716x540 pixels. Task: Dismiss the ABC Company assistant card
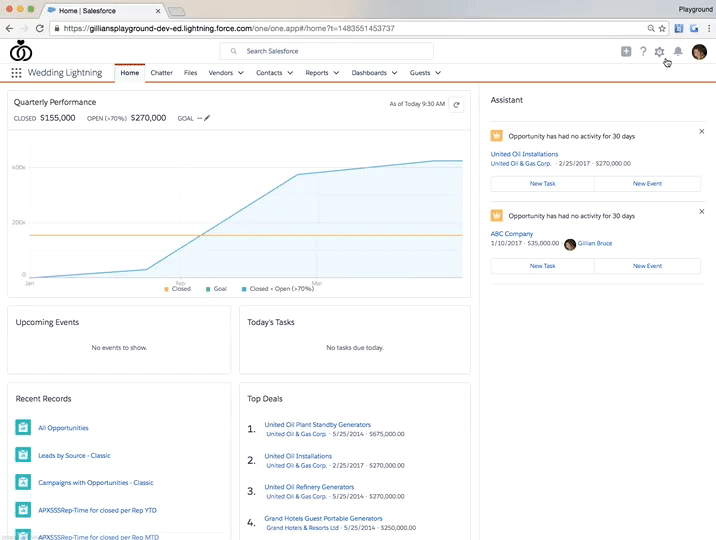[702, 211]
